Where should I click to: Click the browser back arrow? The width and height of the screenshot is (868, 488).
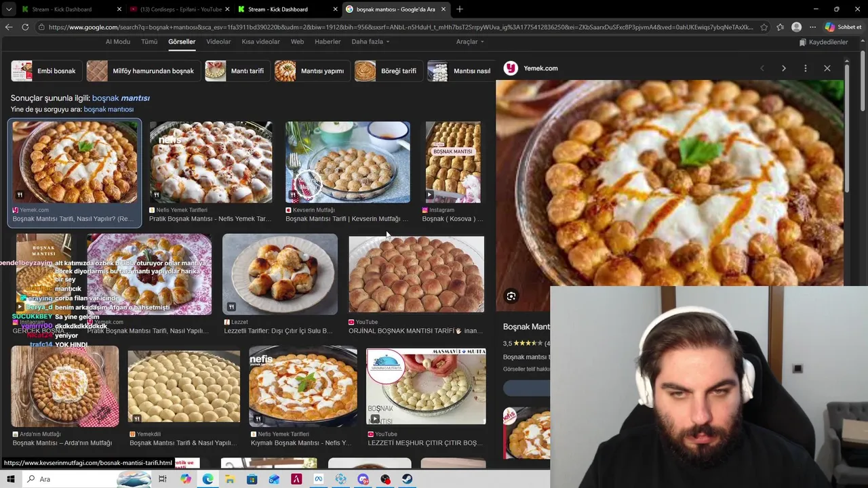pos(9,27)
